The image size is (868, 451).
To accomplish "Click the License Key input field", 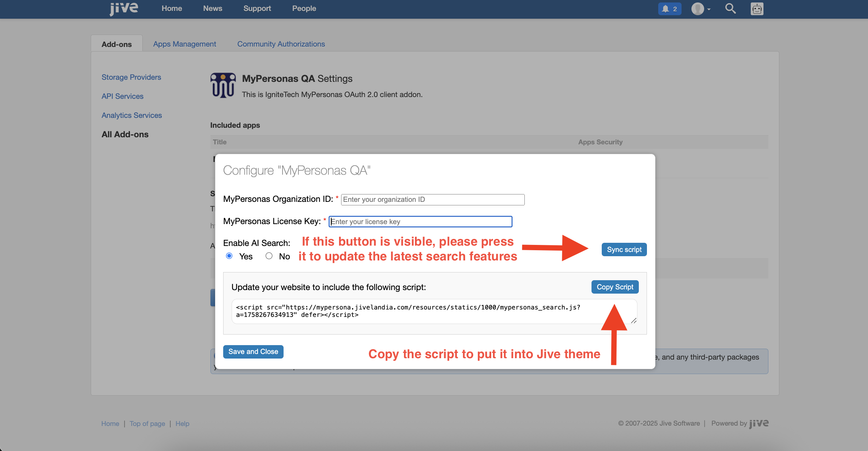I will click(x=420, y=222).
